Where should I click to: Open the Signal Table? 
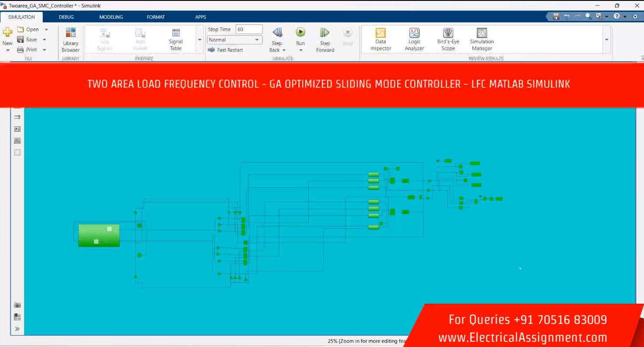pos(176,39)
